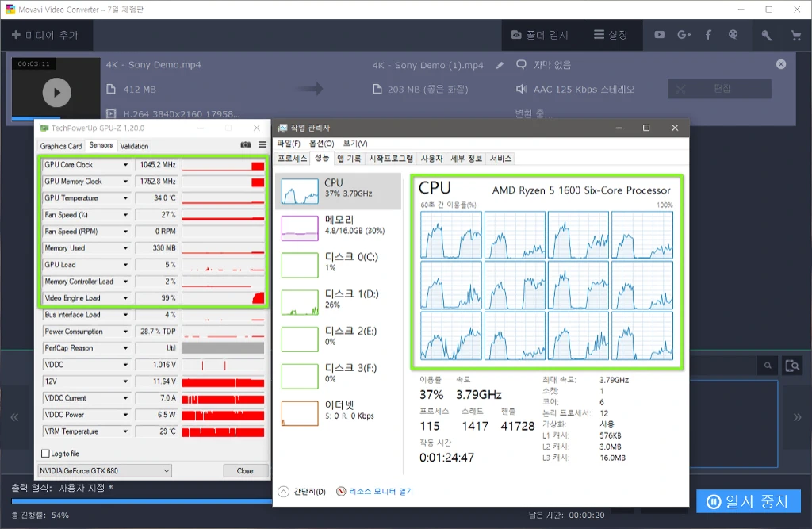Image resolution: width=812 pixels, height=529 pixels.
Task: Switch to Graphics Card tab in GPU-Z
Action: click(61, 146)
